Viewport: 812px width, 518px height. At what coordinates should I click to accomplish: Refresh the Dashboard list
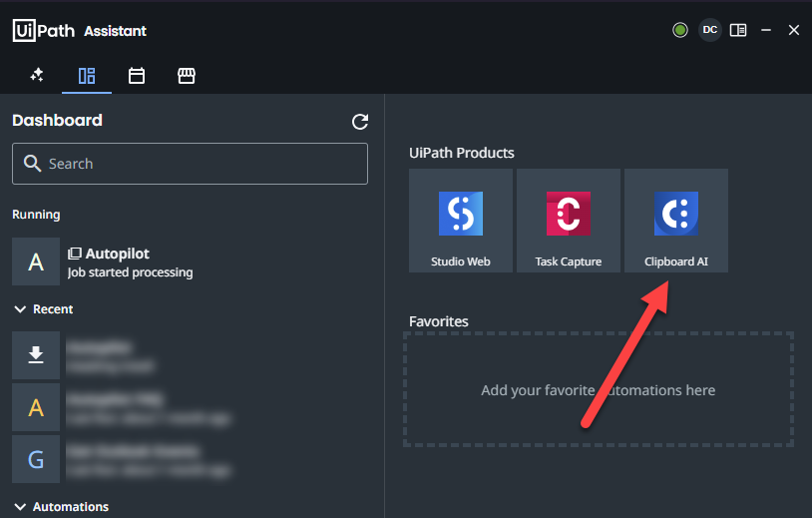pos(360,122)
